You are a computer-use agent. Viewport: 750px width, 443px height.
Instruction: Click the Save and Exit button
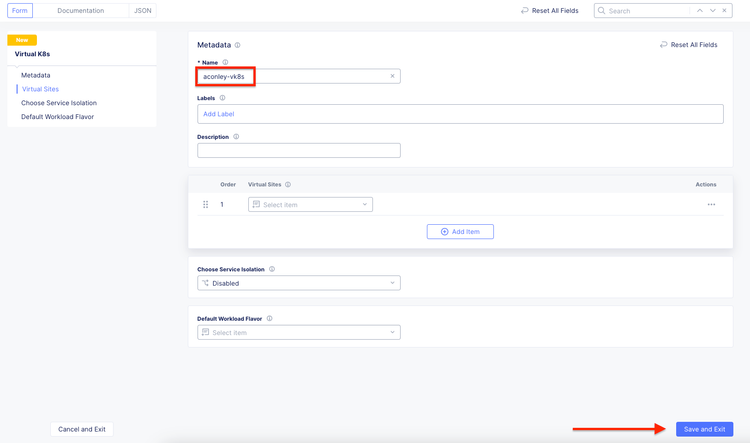704,429
